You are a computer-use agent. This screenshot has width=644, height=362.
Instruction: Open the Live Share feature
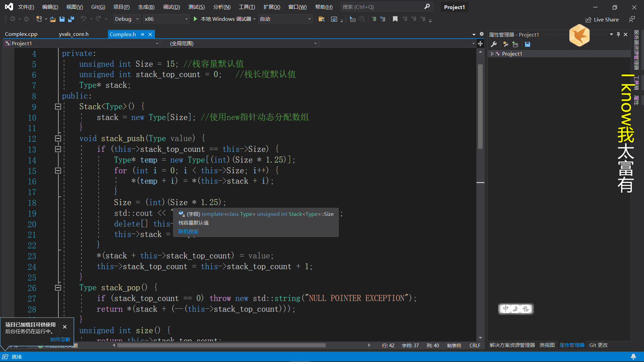pos(602,19)
